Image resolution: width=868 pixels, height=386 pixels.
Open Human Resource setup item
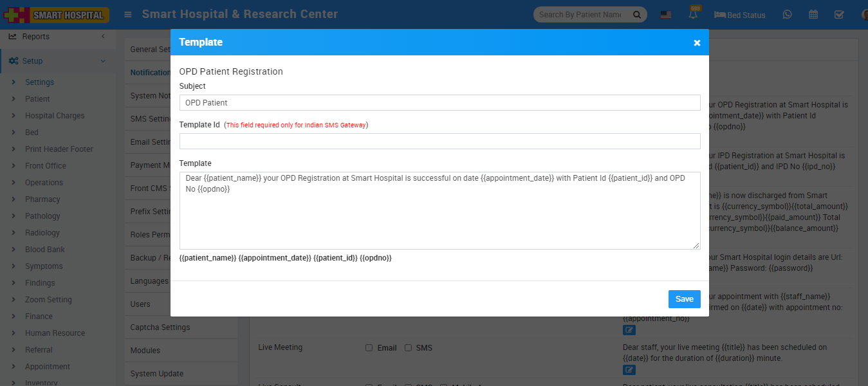click(55, 333)
